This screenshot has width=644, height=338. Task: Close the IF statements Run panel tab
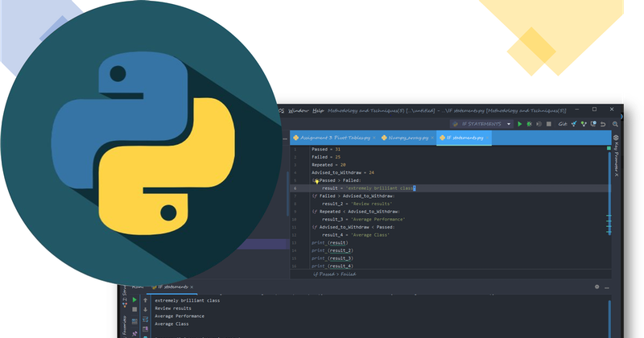(192, 287)
